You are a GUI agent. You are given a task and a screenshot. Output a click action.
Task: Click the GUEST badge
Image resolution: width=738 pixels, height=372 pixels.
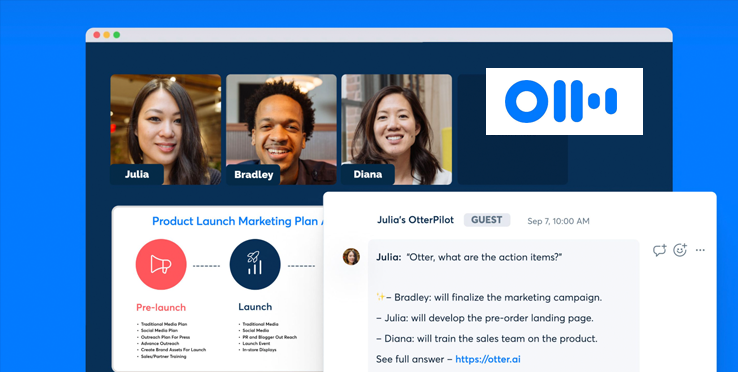487,220
